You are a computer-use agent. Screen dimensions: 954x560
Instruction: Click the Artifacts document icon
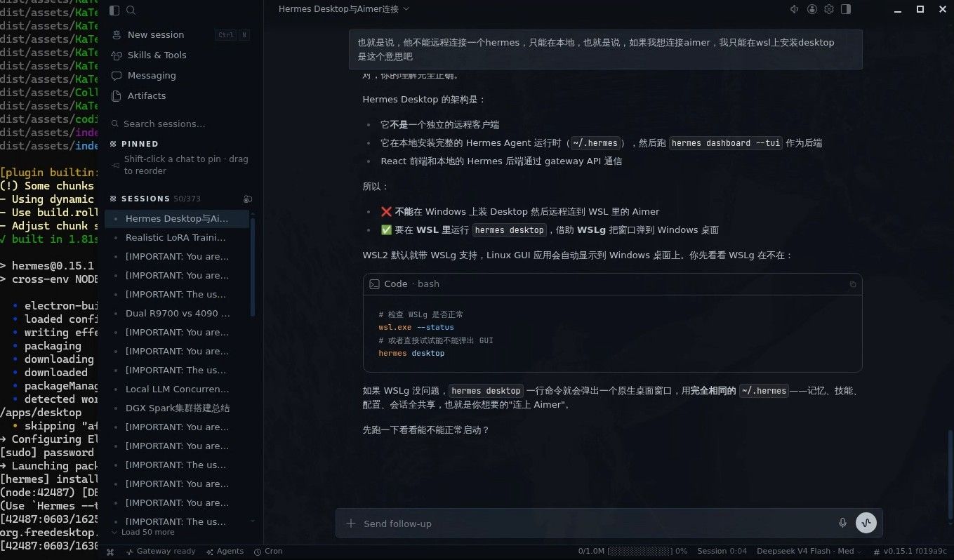pos(117,95)
